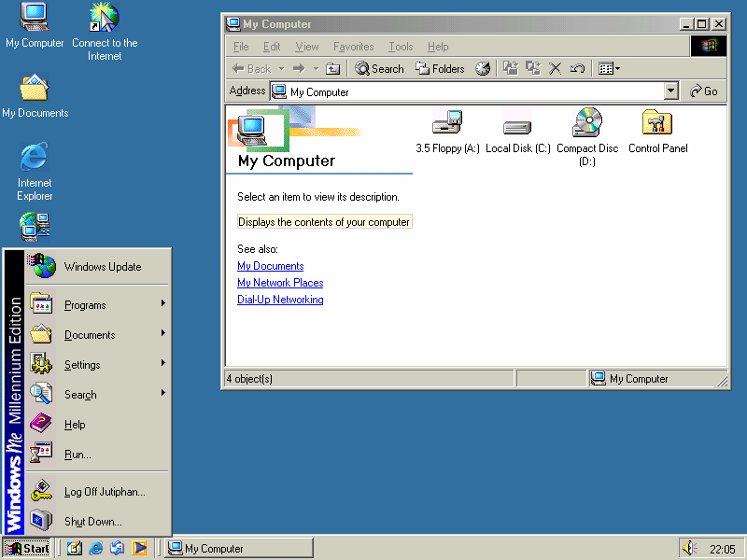Open the Favorites menu
Screen dimensions: 747x560
click(x=354, y=47)
